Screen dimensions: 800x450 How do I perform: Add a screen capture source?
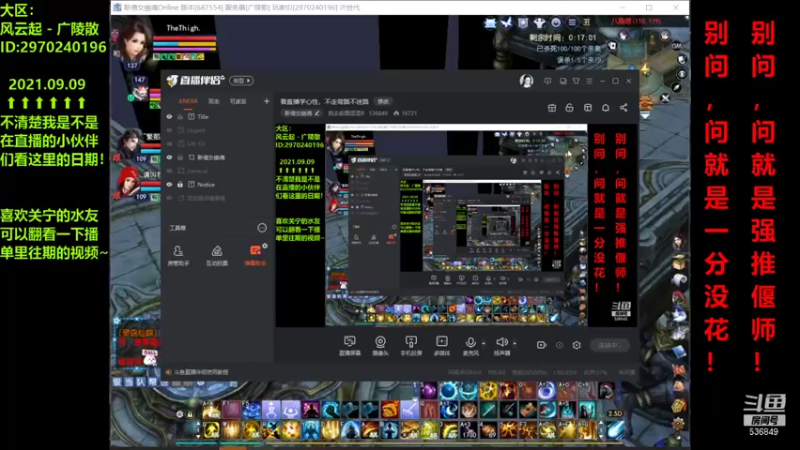(x=349, y=345)
